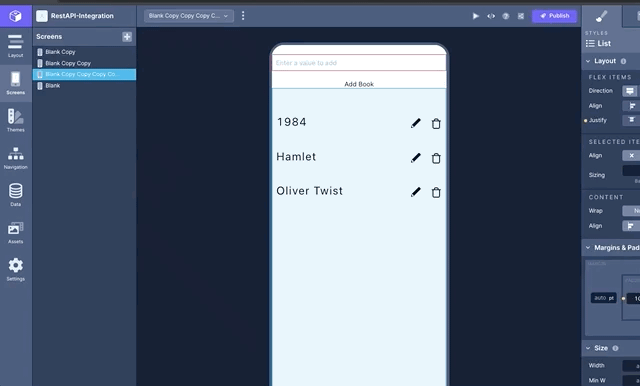
Task: Edit the Hamlet book with pencil icon
Action: 416,158
